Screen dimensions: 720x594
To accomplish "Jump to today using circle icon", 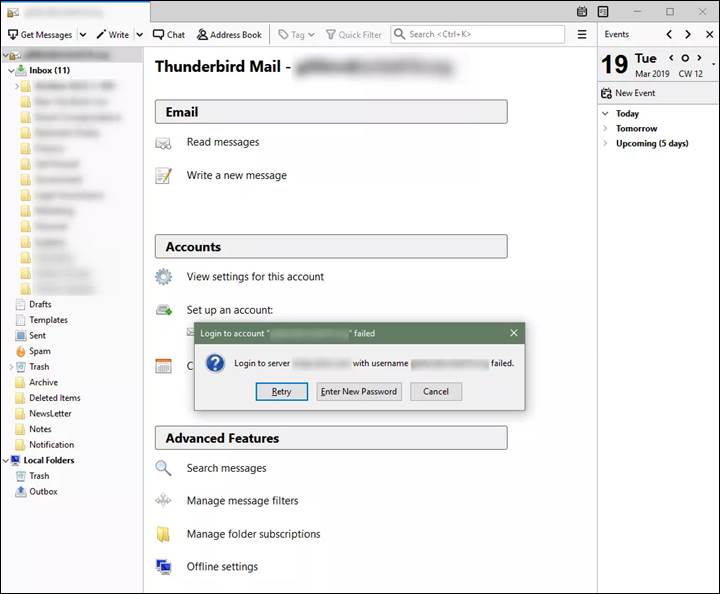I will pos(685,58).
